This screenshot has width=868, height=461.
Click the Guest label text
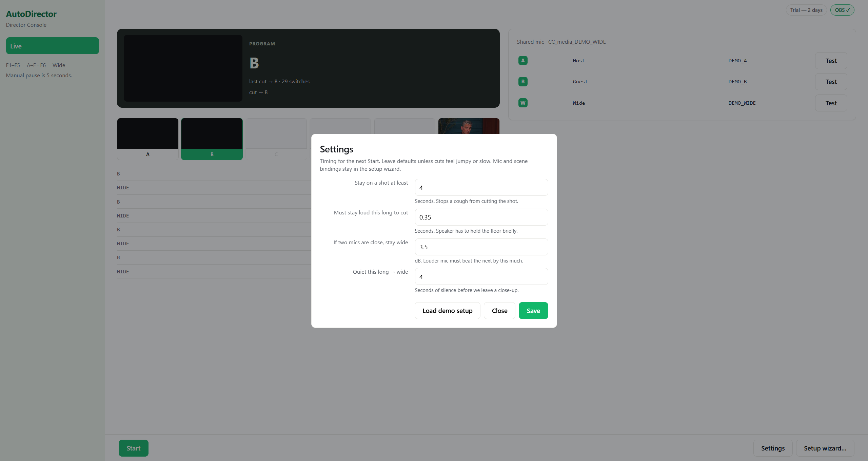(x=580, y=82)
